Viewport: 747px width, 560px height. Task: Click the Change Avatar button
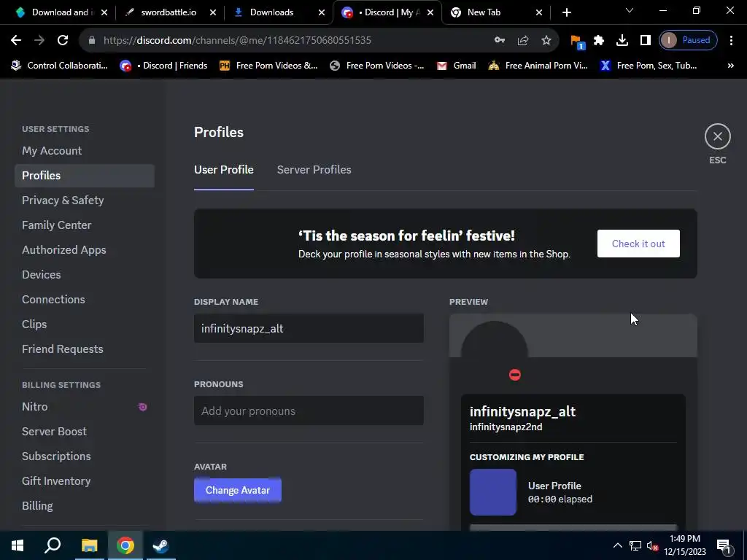(238, 491)
